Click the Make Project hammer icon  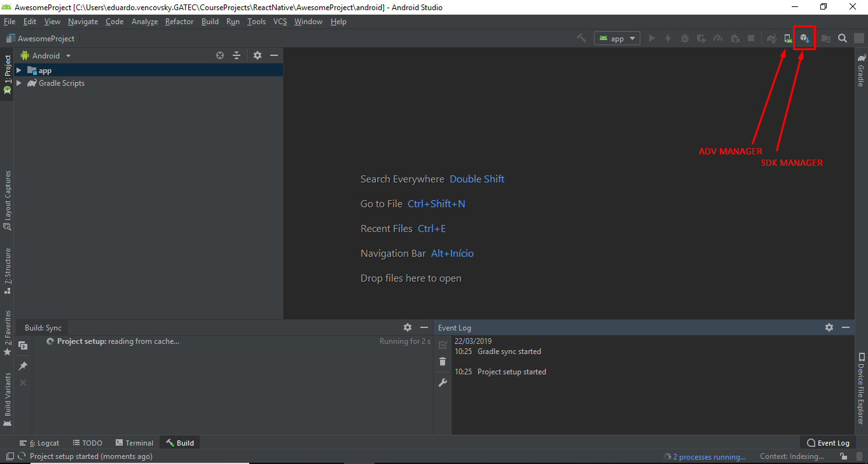[x=581, y=38]
